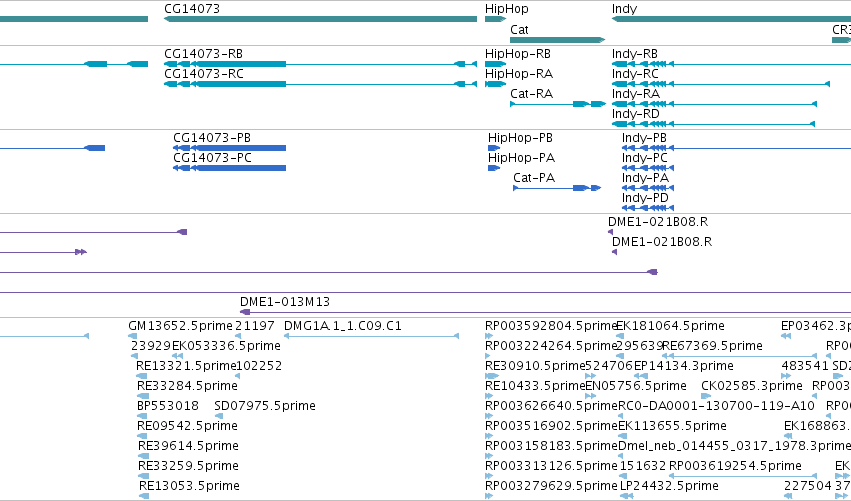Click RE30910.5prime EST label
851x501 pixels.
click(535, 366)
